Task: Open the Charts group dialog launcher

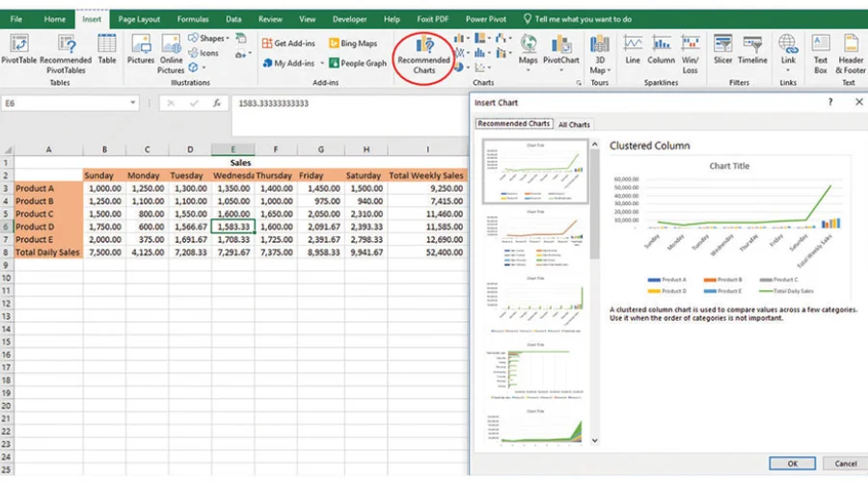Action: click(579, 83)
